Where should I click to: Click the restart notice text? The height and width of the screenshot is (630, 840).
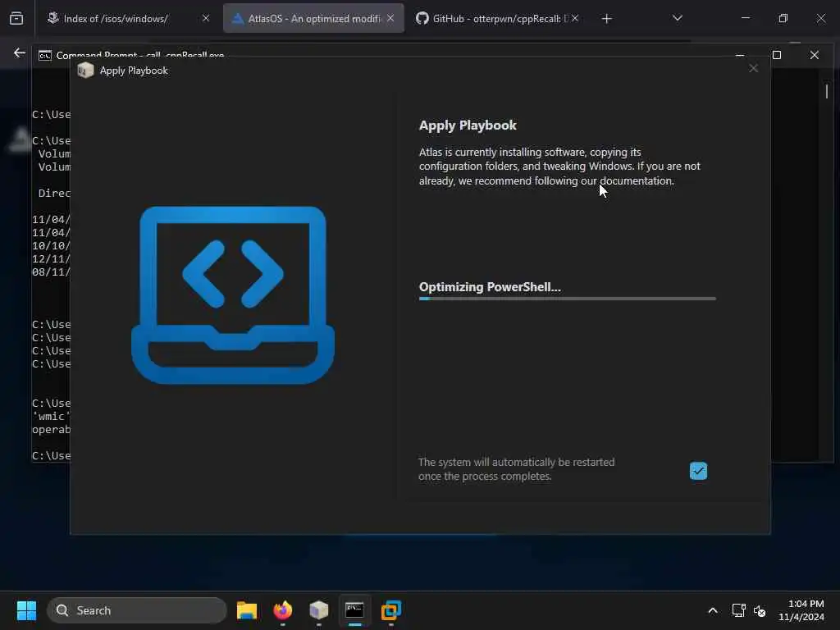[x=517, y=468]
